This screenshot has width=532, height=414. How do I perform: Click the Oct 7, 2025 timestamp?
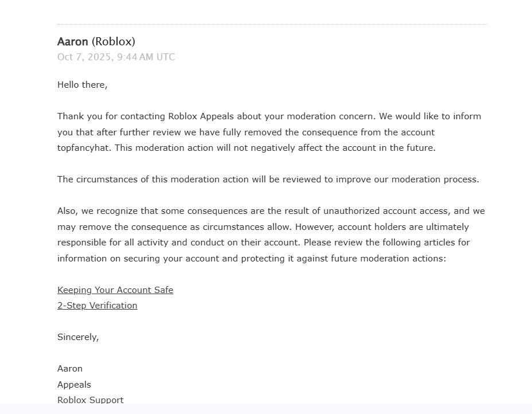[x=116, y=57]
